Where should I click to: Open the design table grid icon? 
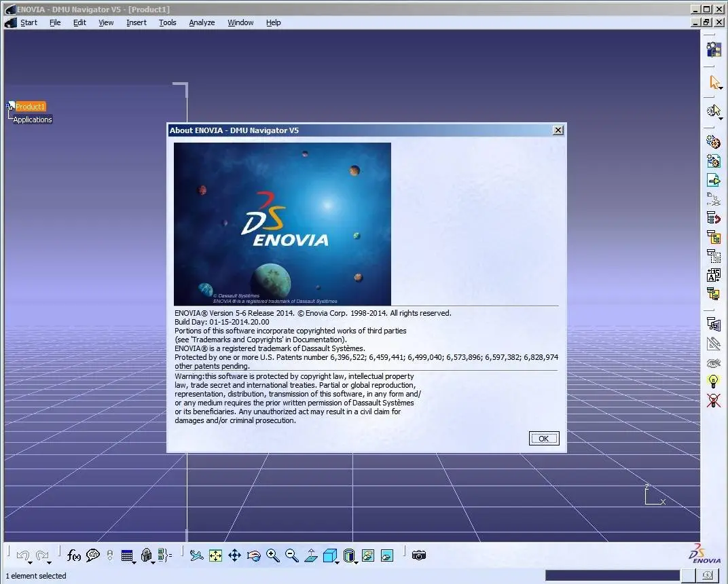click(x=126, y=555)
